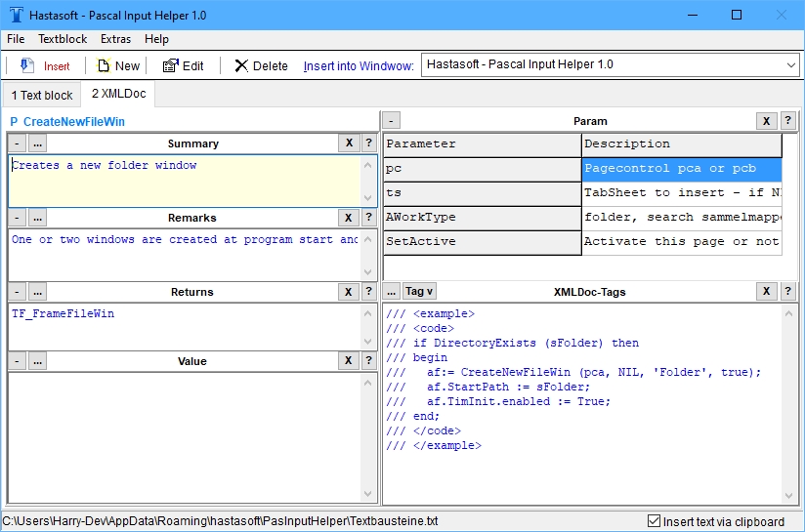Screen dimensions: 805x532
Task: Clear Value using its X button
Action: point(349,360)
